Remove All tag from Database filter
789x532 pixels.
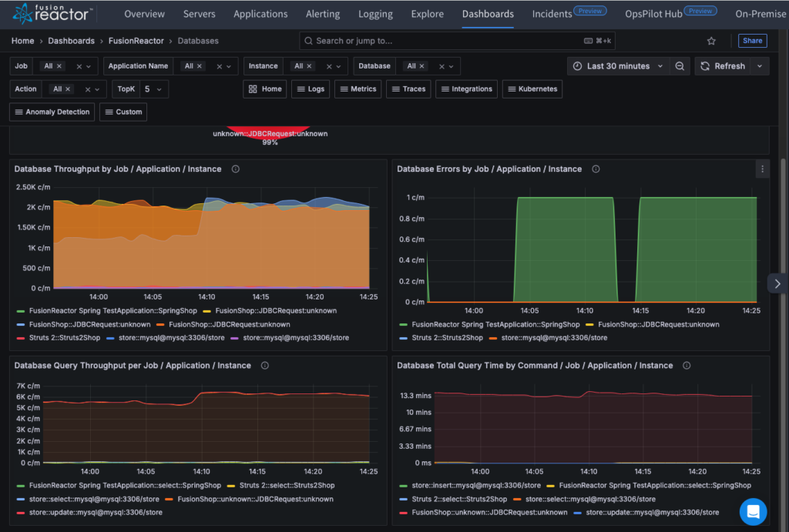click(x=421, y=66)
